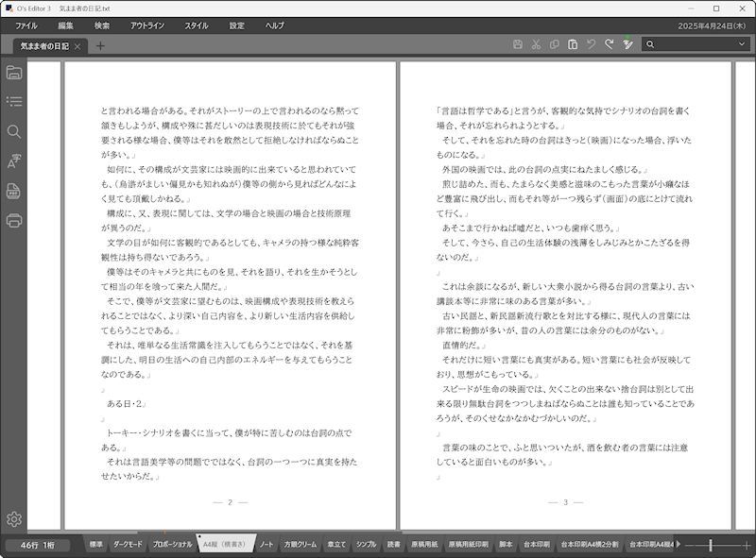The width and height of the screenshot is (756, 558).
Task: Select the A4縦（横書き） style tab
Action: point(225,544)
